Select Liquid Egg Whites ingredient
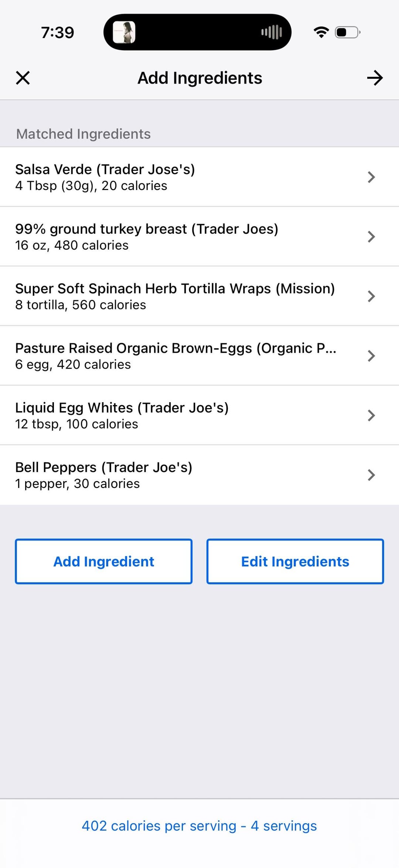The height and width of the screenshot is (868, 399). pos(148,415)
